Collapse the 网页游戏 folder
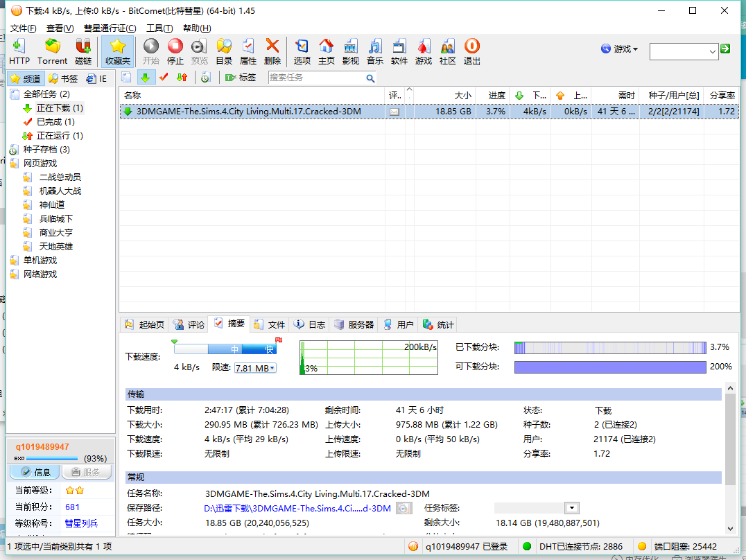This screenshot has height=560, width=746. tap(40, 163)
